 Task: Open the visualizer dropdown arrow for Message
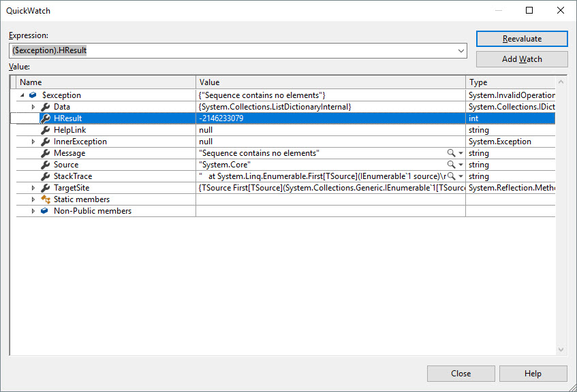click(461, 153)
